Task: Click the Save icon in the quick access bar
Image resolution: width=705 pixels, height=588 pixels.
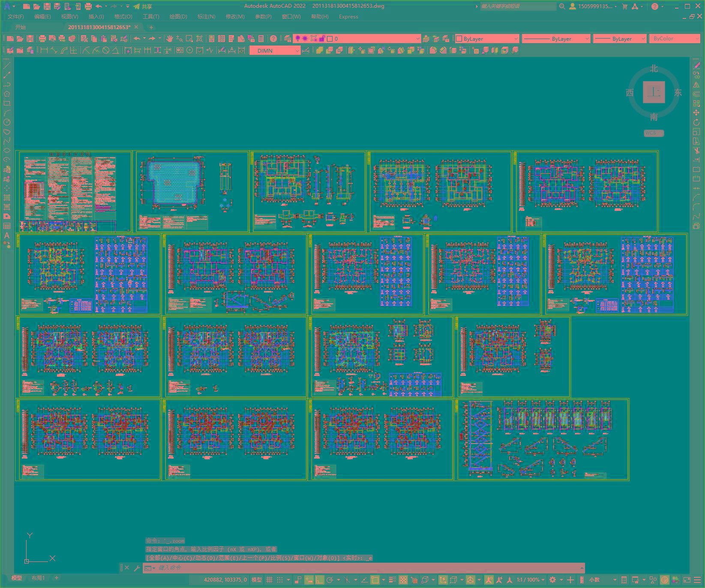Action: (x=47, y=6)
